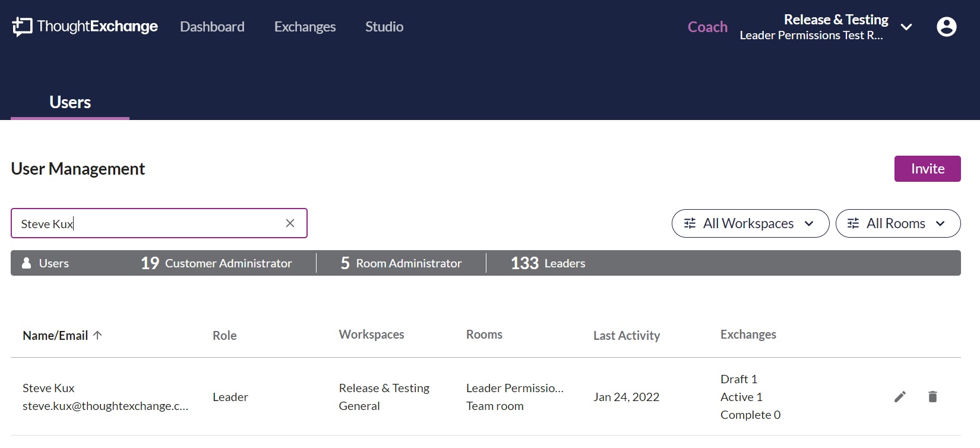Click the 133 Leaders count
The width and height of the screenshot is (980, 448).
click(548, 263)
